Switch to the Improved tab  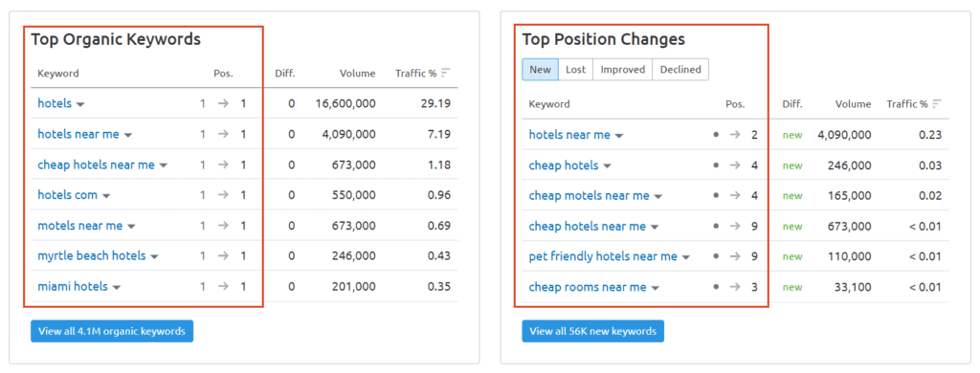622,70
